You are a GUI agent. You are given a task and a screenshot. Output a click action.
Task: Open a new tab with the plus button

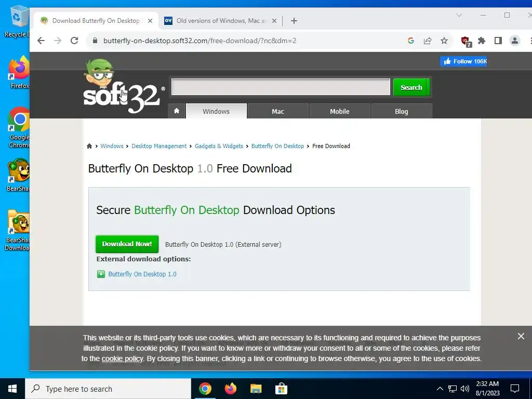(294, 21)
